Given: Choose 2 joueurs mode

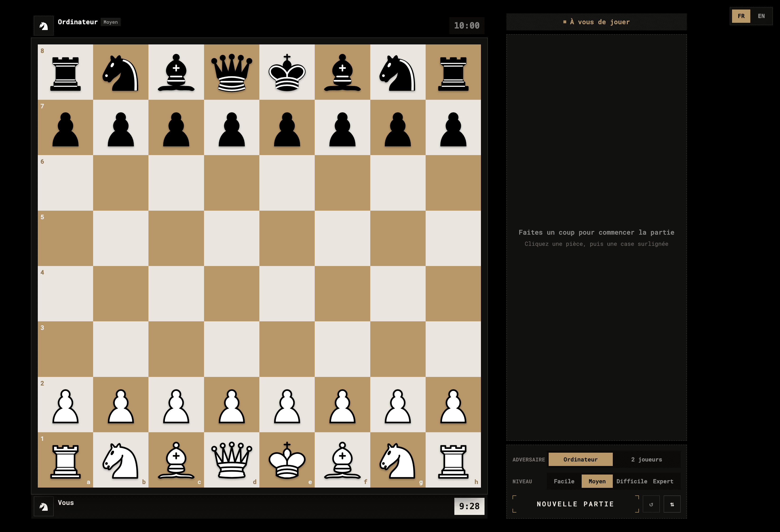Looking at the screenshot, I should click(647, 460).
